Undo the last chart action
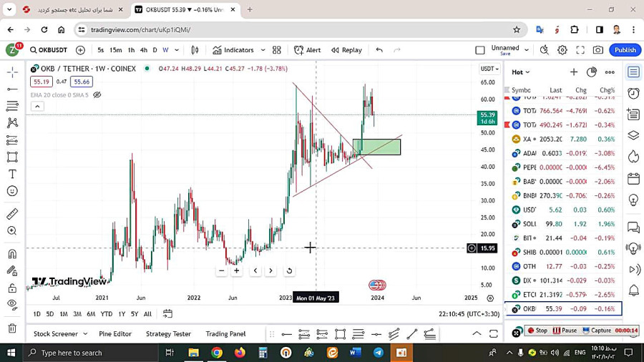Screen dimensions: 644x362 pyautogui.click(x=379, y=50)
